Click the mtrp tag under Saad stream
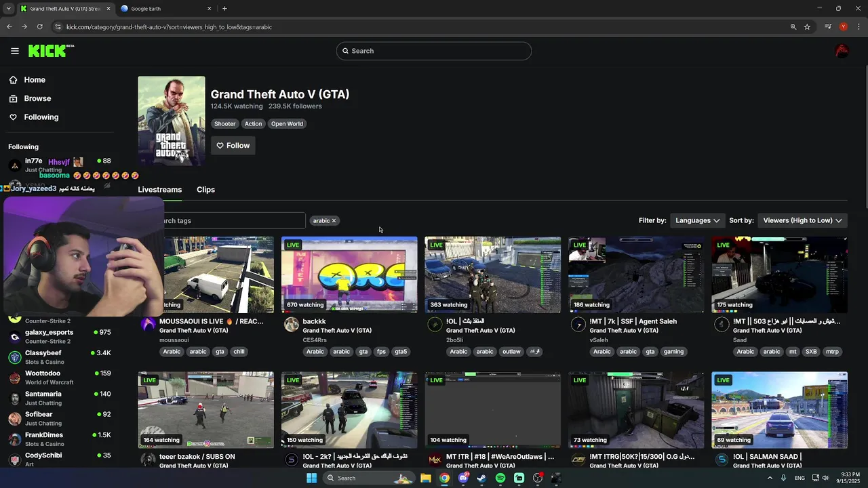The width and height of the screenshot is (868, 488). point(832,352)
